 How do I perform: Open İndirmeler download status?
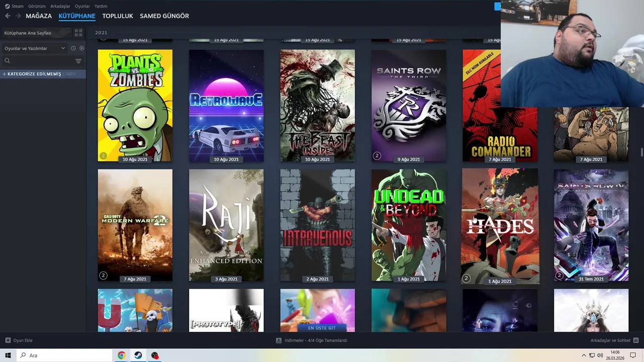pyautogui.click(x=316, y=340)
